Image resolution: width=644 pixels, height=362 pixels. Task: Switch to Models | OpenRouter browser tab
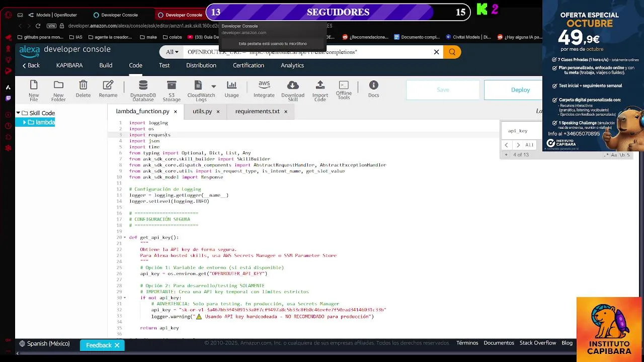tap(53, 15)
